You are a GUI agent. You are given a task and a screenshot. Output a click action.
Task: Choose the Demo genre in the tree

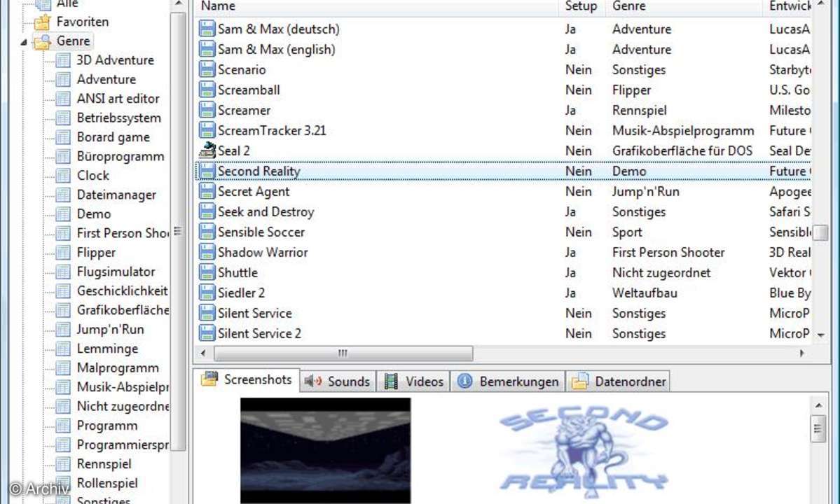click(94, 214)
